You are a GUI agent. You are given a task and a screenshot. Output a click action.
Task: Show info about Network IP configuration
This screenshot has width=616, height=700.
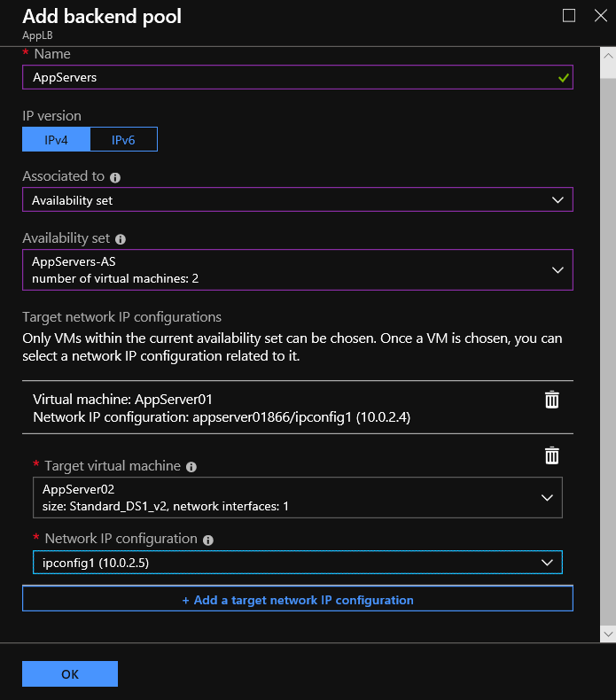208,541
